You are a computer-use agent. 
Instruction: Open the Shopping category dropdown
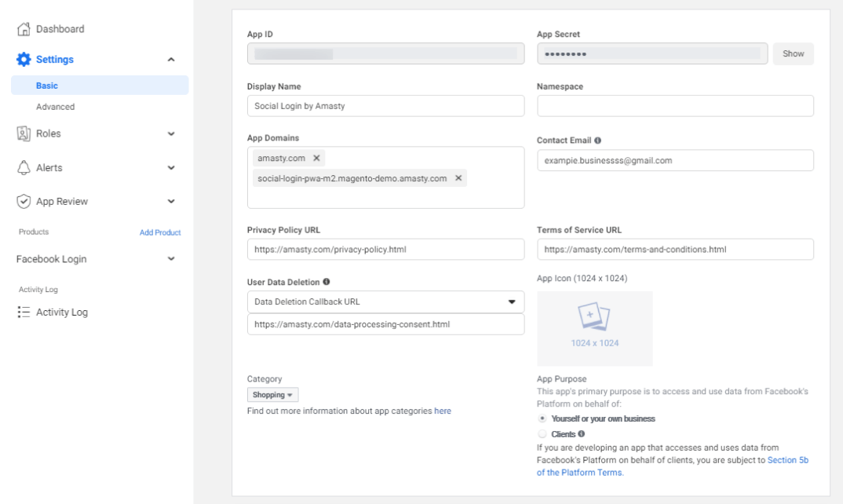tap(272, 395)
